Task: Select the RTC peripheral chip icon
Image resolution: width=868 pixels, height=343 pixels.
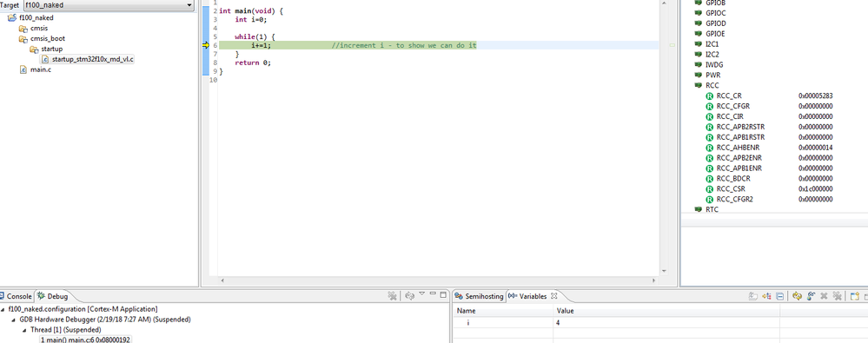Action: (699, 209)
